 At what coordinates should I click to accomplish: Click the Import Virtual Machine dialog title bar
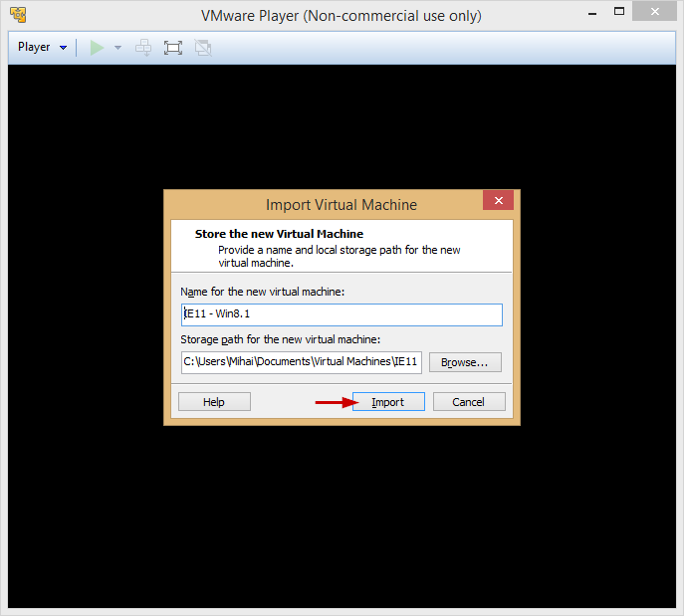click(342, 204)
